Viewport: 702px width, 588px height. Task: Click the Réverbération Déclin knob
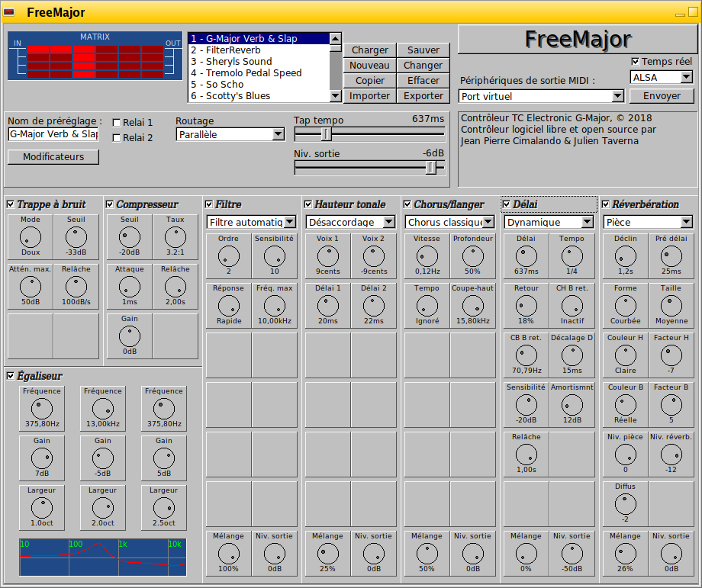tap(626, 256)
